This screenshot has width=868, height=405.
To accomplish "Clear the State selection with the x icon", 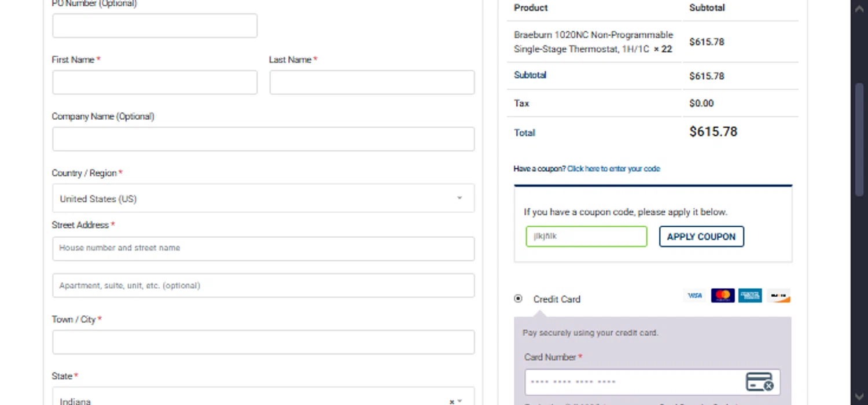I will point(452,402).
